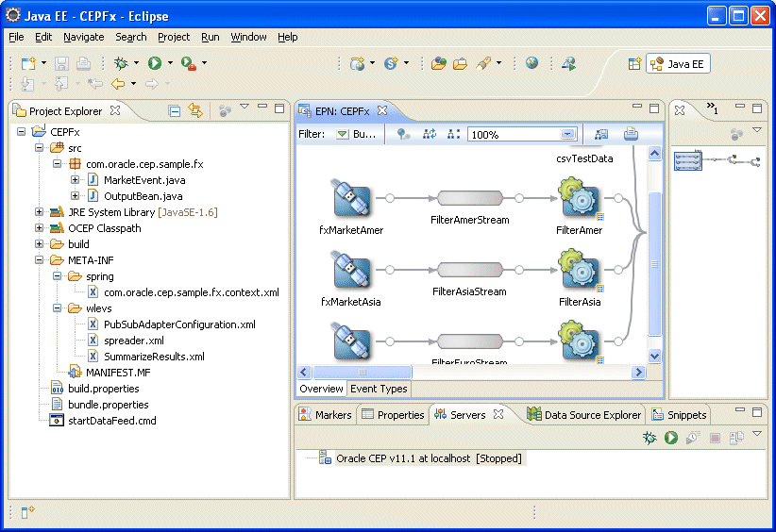This screenshot has width=776, height=532.
Task: Click the Debug bug icon in main toolbar
Action: 121,63
